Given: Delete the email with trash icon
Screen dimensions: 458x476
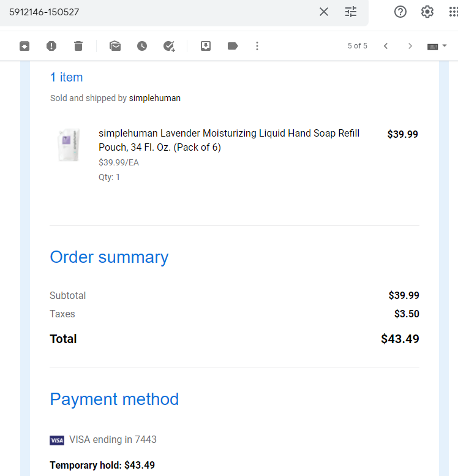Looking at the screenshot, I should pyautogui.click(x=78, y=46).
